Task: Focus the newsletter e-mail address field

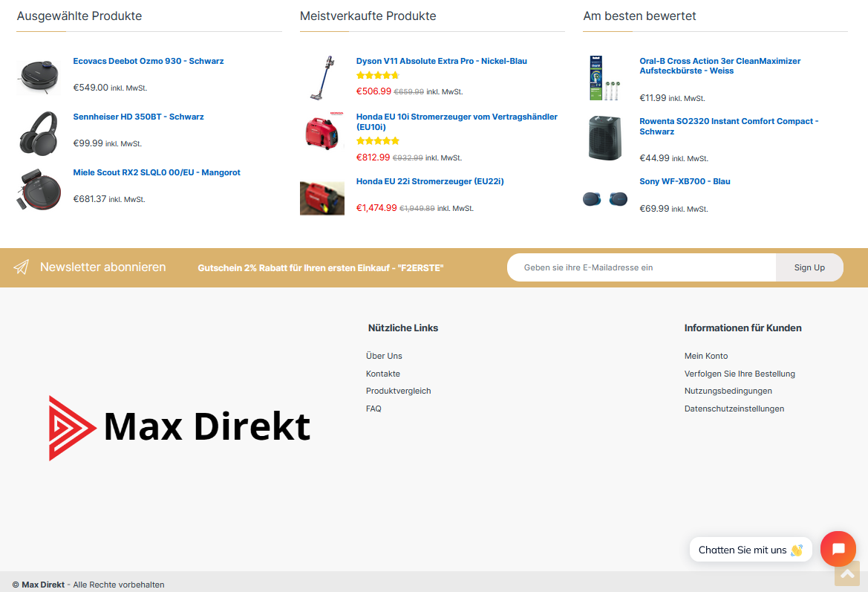Action: [x=642, y=267]
